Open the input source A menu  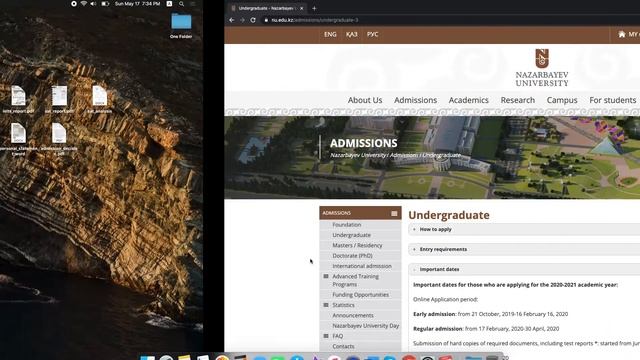click(169, 4)
